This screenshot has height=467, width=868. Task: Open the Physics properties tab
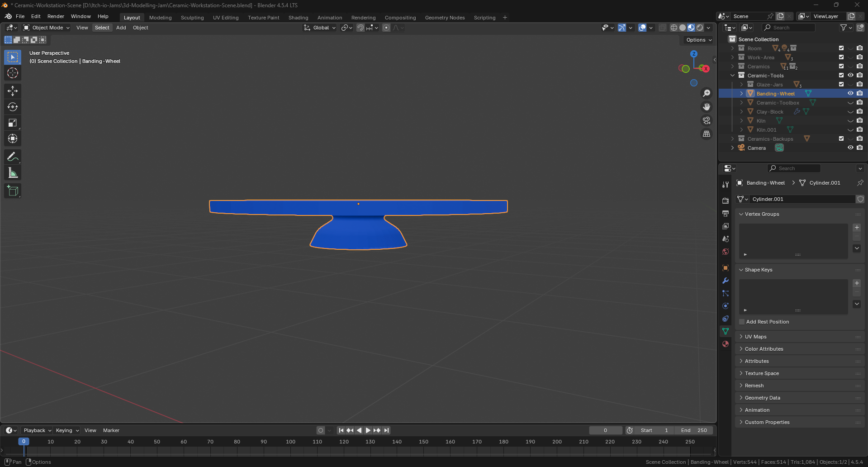coord(726,306)
